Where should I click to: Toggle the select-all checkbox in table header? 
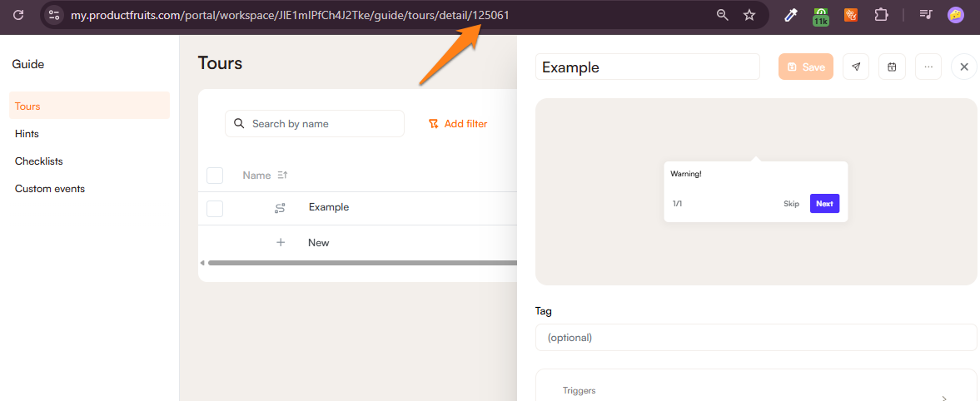pos(215,176)
